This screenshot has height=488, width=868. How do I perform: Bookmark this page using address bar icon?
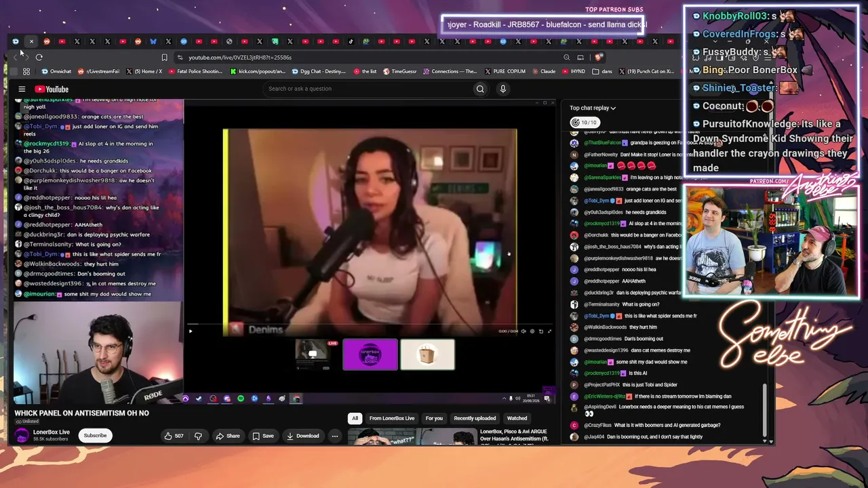[x=164, y=58]
